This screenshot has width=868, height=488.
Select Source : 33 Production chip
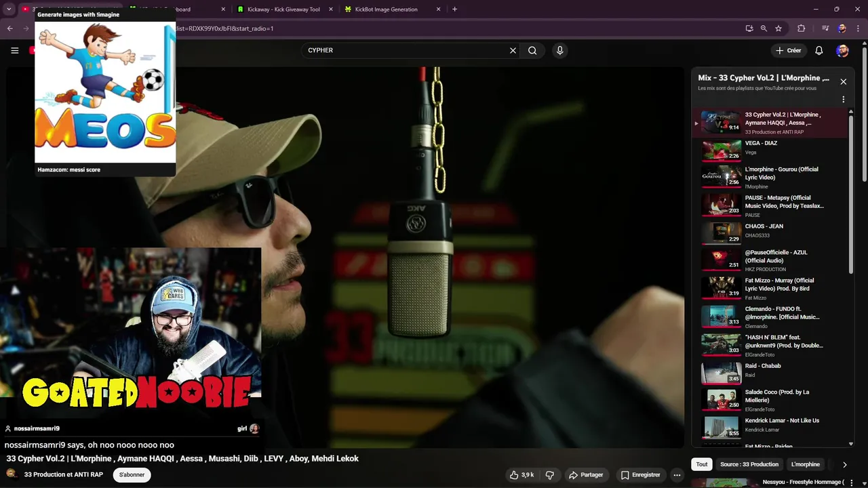tap(749, 464)
